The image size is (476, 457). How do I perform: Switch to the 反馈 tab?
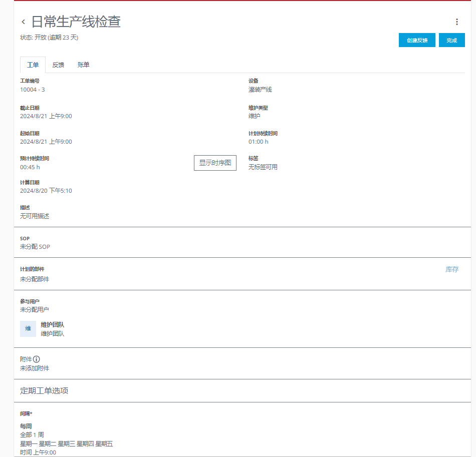coord(59,65)
